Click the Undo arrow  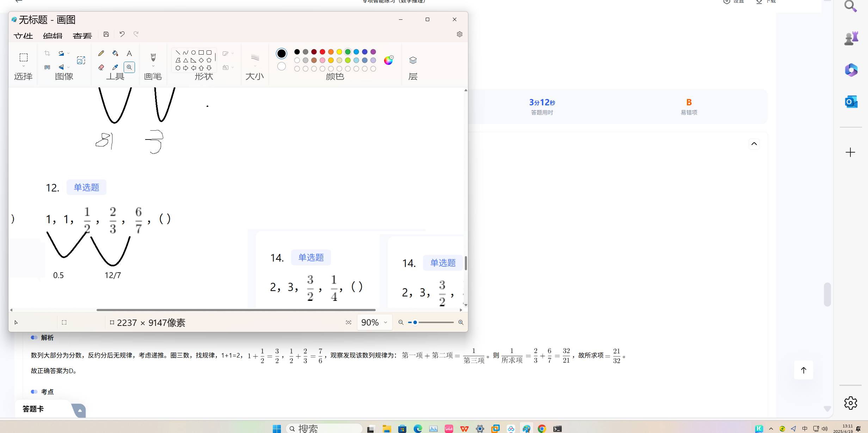[x=122, y=34]
